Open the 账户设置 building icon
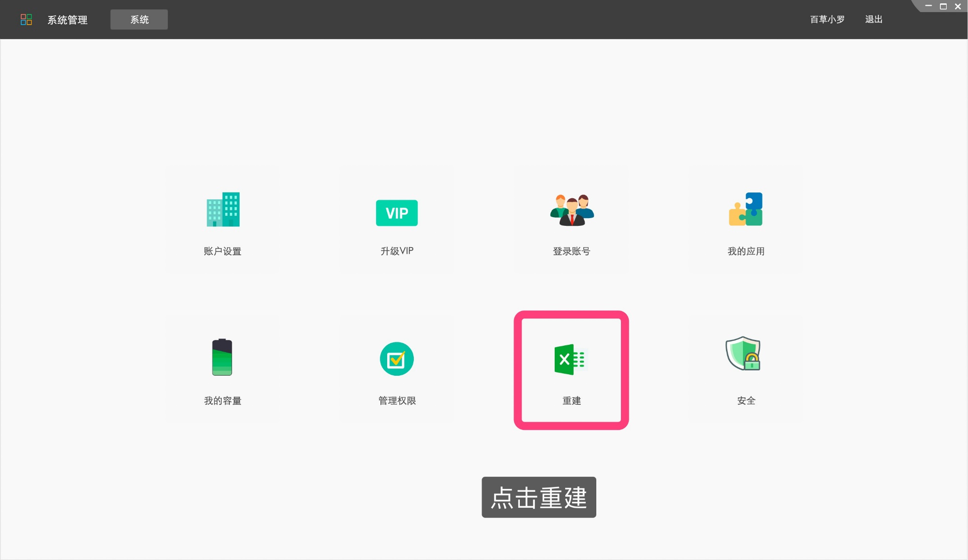Screen dimensions: 968x560 223,209
